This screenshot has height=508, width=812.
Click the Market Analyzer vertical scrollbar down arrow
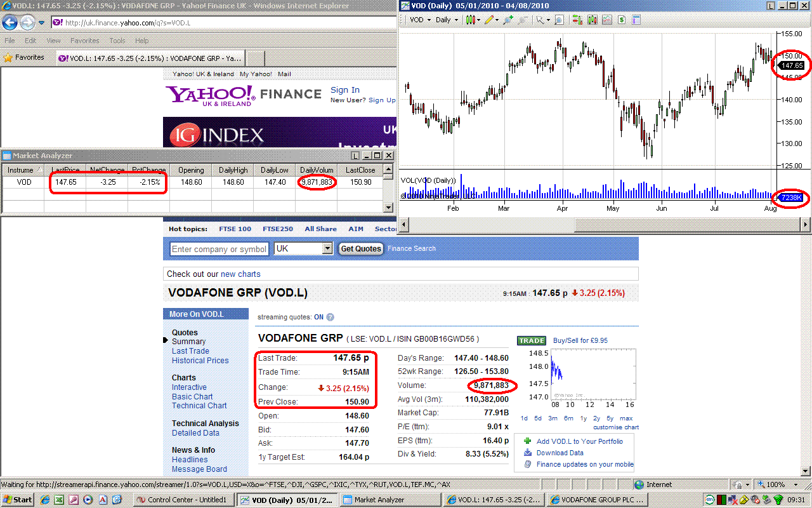click(389, 208)
